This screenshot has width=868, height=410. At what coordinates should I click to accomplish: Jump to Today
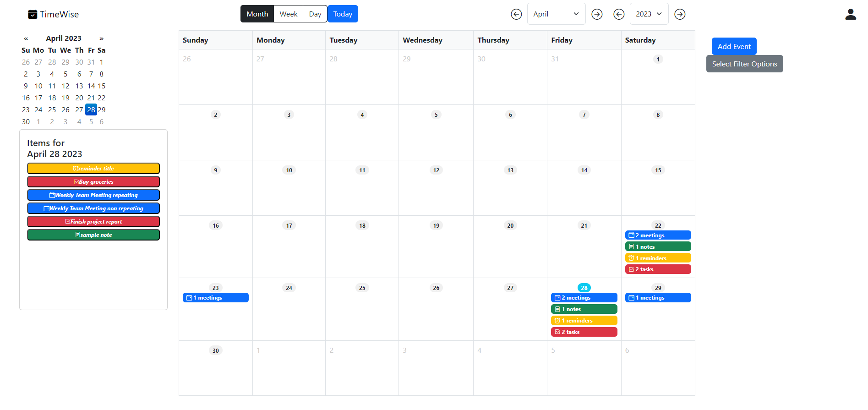(343, 14)
